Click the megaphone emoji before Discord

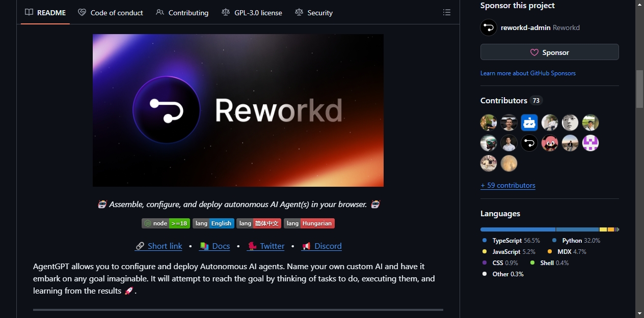[x=306, y=246]
